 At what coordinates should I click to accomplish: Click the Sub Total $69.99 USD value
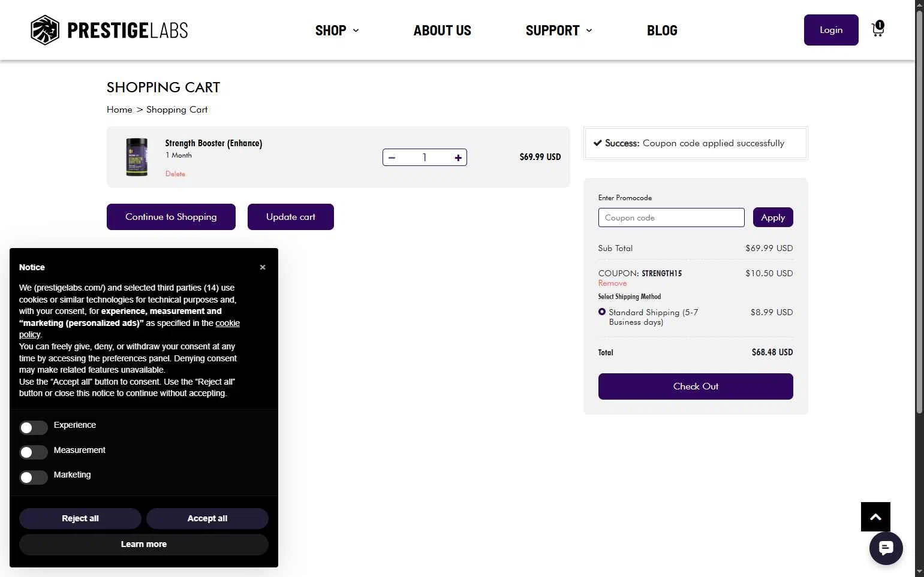[769, 248]
